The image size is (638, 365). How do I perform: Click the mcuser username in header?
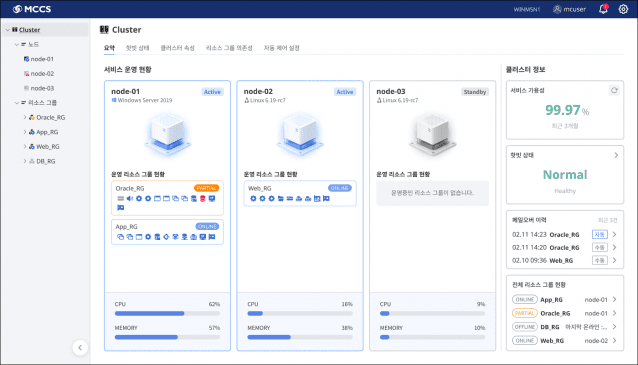575,9
